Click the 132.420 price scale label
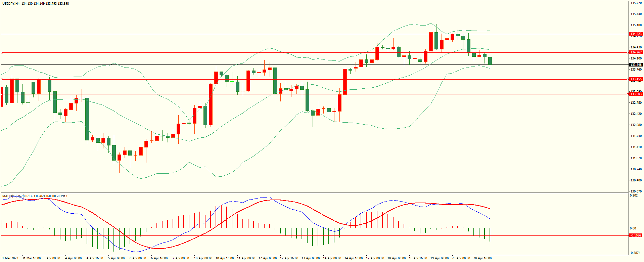644x262 pixels. coord(636,114)
